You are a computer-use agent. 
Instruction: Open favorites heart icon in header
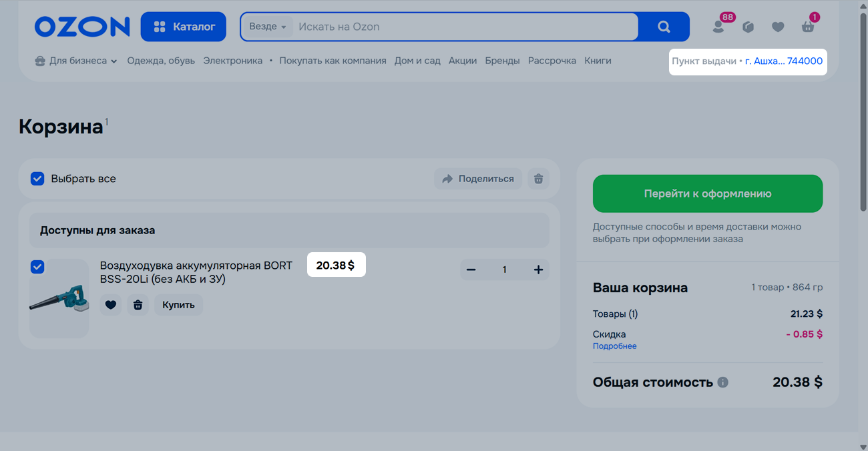click(778, 27)
